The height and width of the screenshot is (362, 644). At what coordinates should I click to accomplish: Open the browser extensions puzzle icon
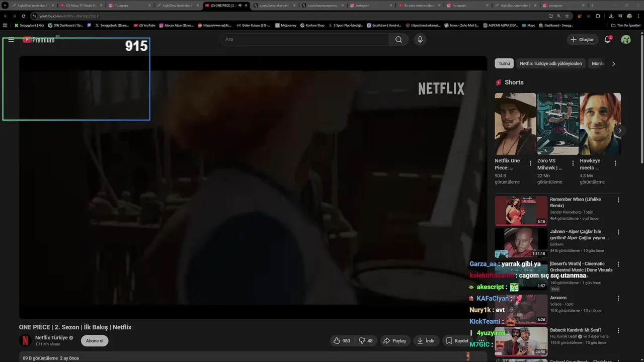(598, 16)
